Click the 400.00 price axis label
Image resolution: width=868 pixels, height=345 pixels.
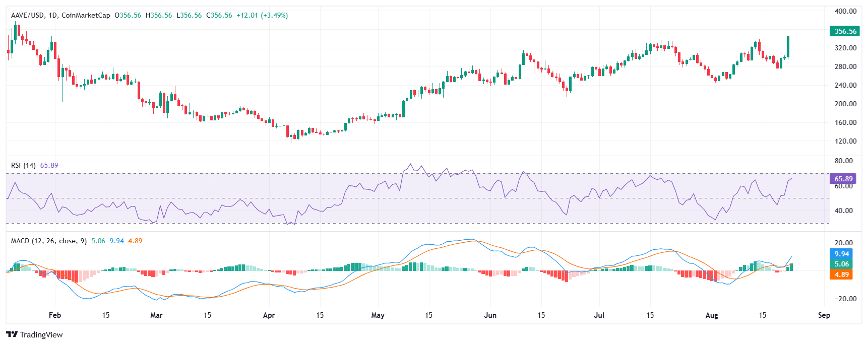pos(845,11)
